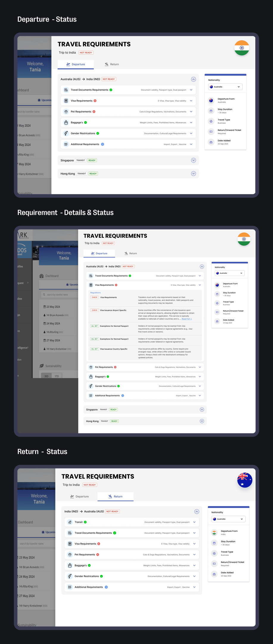Click red error badge beside Visa Requirements, Departure Status
This screenshot has height=644, width=273.
coord(95,101)
